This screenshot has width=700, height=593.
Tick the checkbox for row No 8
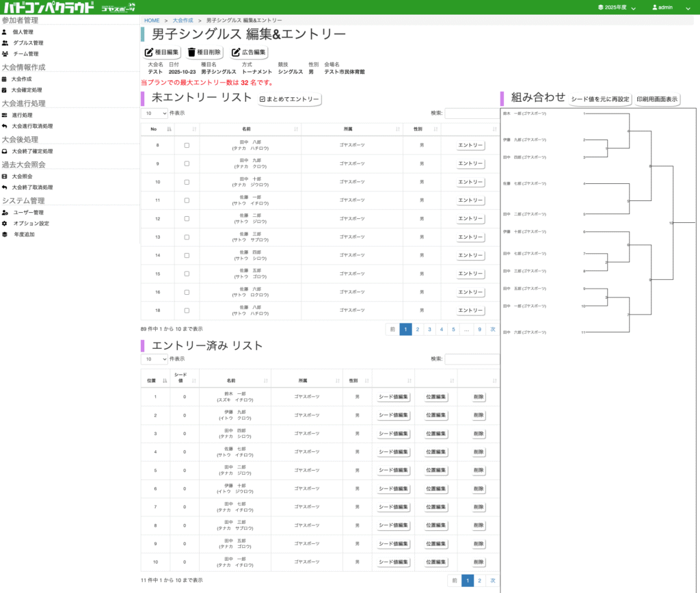pos(187,146)
